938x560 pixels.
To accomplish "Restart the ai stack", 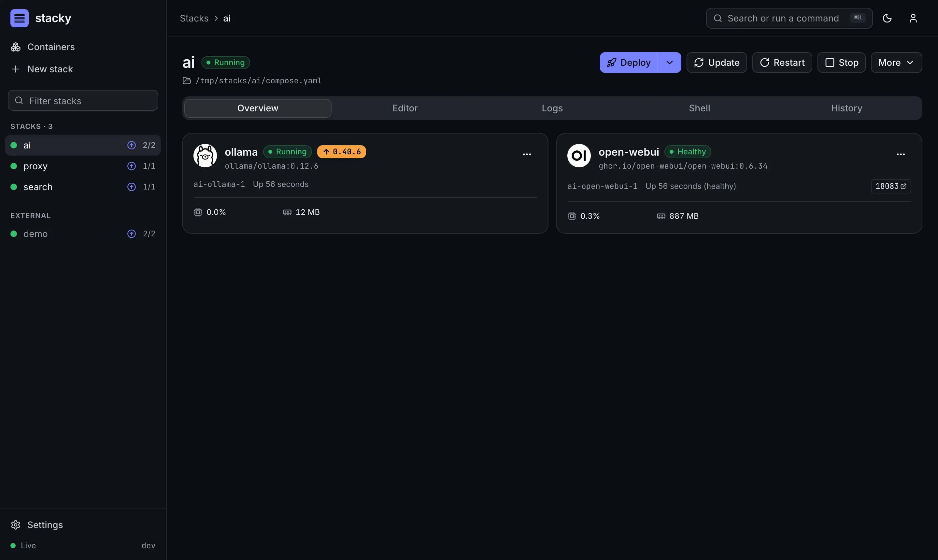I will (x=782, y=63).
